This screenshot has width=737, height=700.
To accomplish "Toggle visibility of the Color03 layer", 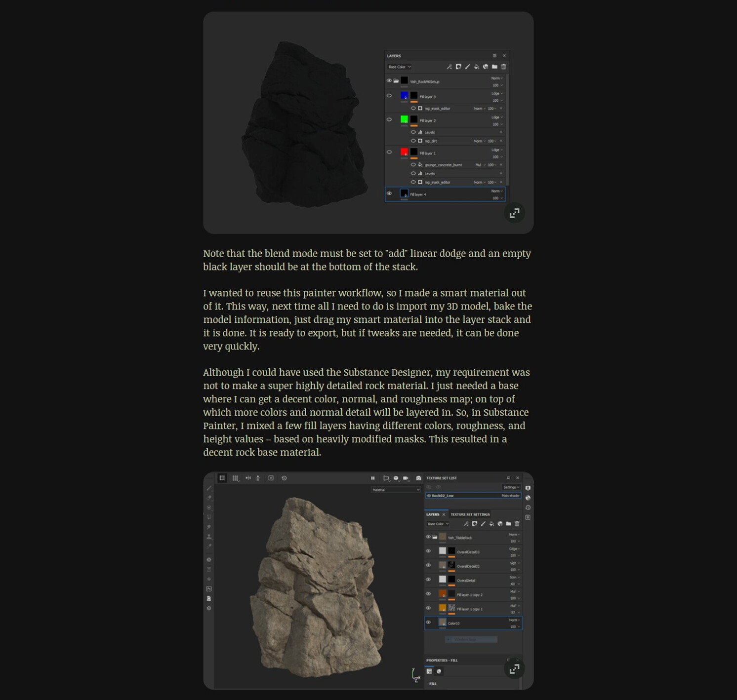I will [x=428, y=622].
